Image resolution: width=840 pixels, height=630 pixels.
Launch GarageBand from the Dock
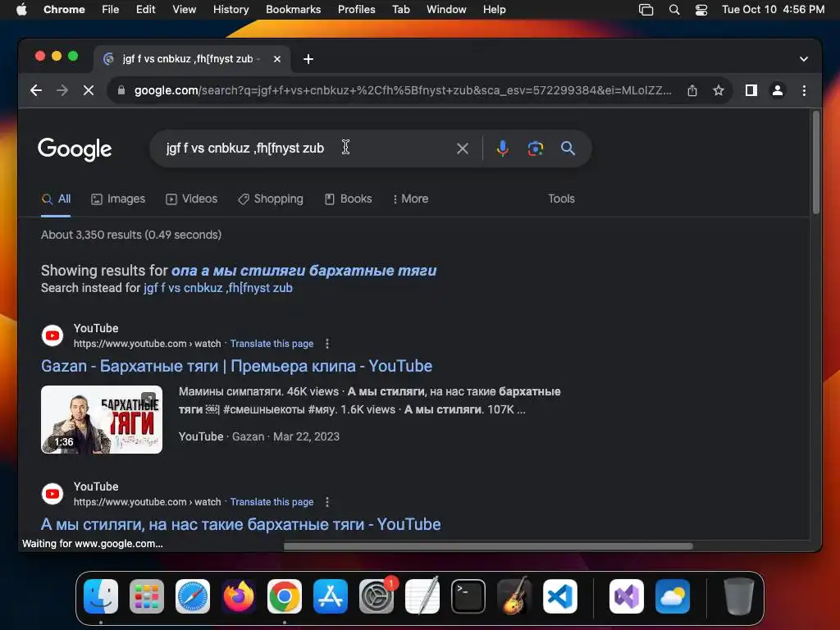[514, 596]
